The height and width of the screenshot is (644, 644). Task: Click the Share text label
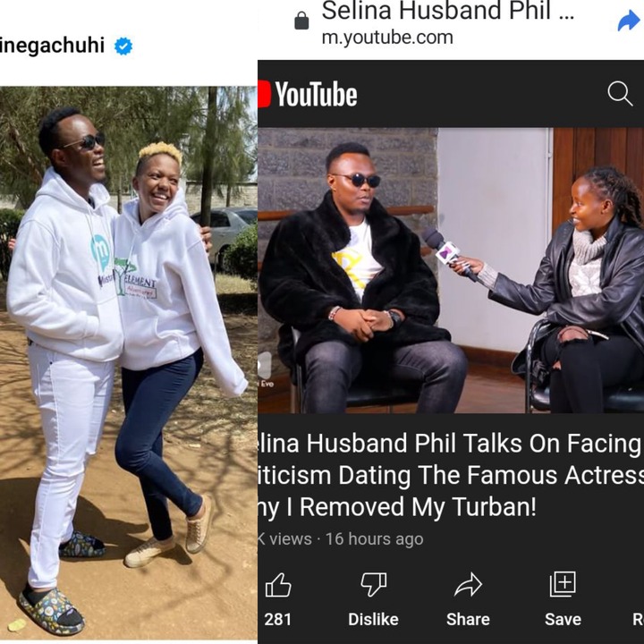(468, 619)
